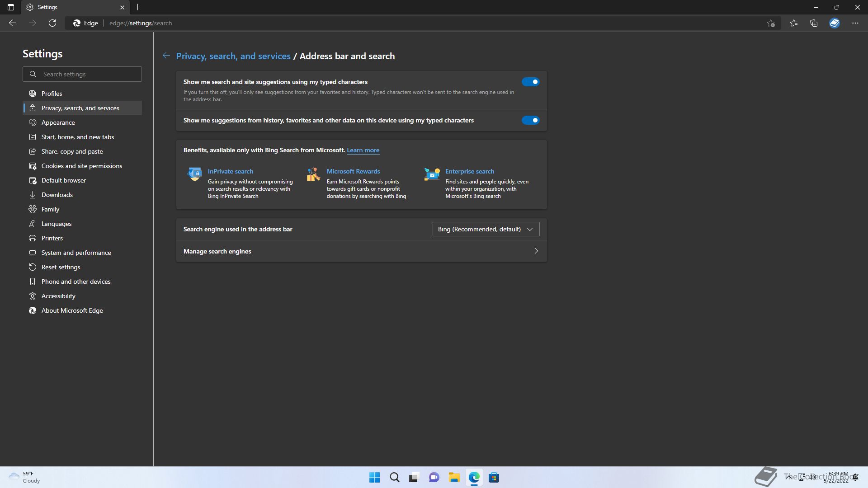Open Share, copy and paste section
The width and height of the screenshot is (868, 488).
(x=82, y=151)
